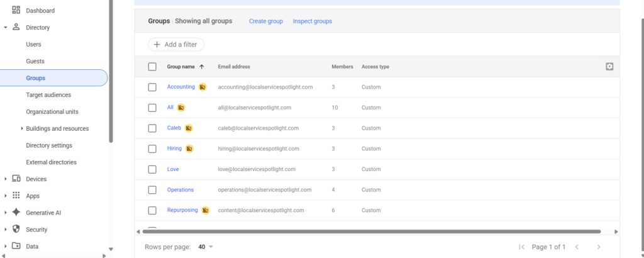Go to Target audiences menu item
The height and width of the screenshot is (258, 644).
click(48, 95)
